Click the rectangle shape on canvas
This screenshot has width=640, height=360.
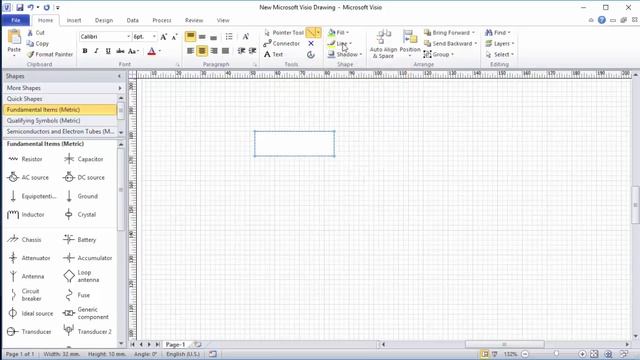pos(294,144)
